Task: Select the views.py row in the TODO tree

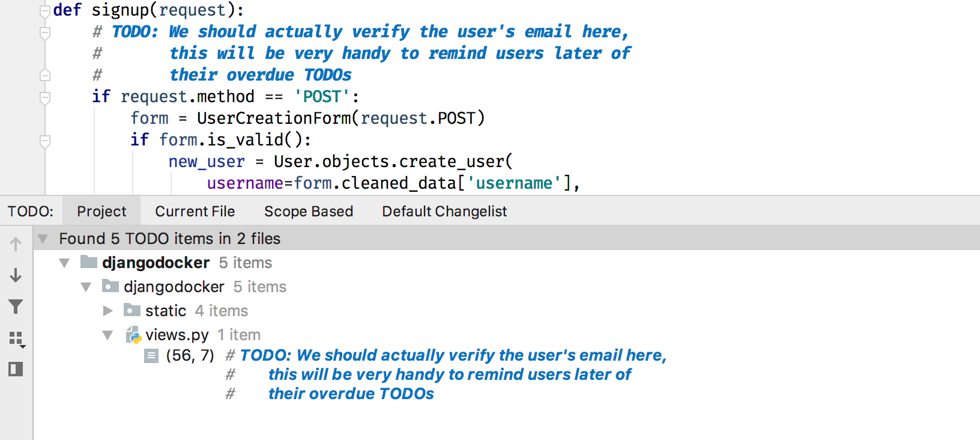Action: pyautogui.click(x=507, y=335)
